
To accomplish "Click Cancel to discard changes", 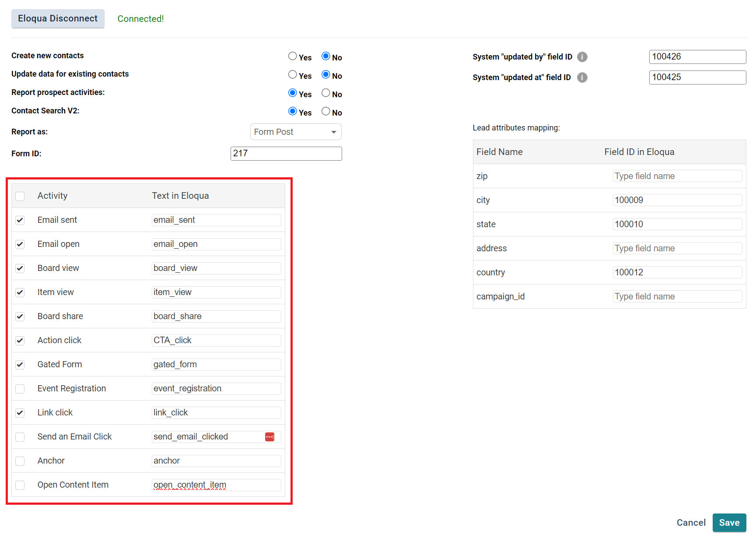I will point(691,523).
